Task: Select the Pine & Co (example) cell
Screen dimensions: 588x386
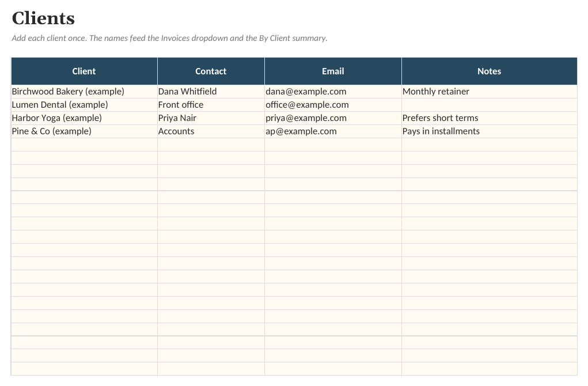Action: pyautogui.click(x=85, y=131)
